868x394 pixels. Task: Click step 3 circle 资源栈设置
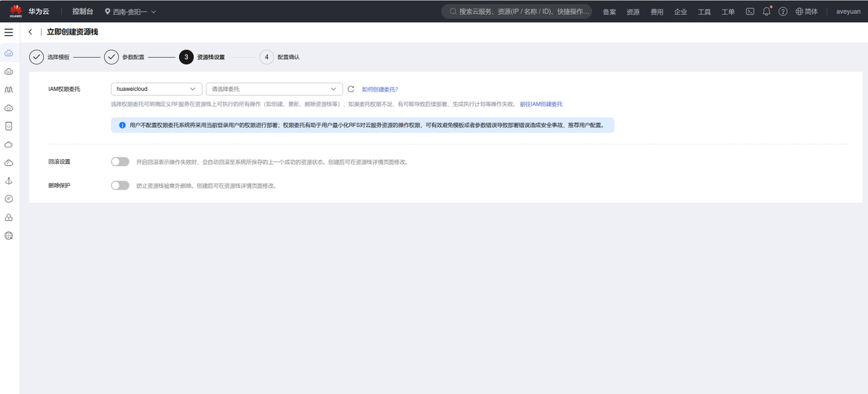(x=186, y=57)
